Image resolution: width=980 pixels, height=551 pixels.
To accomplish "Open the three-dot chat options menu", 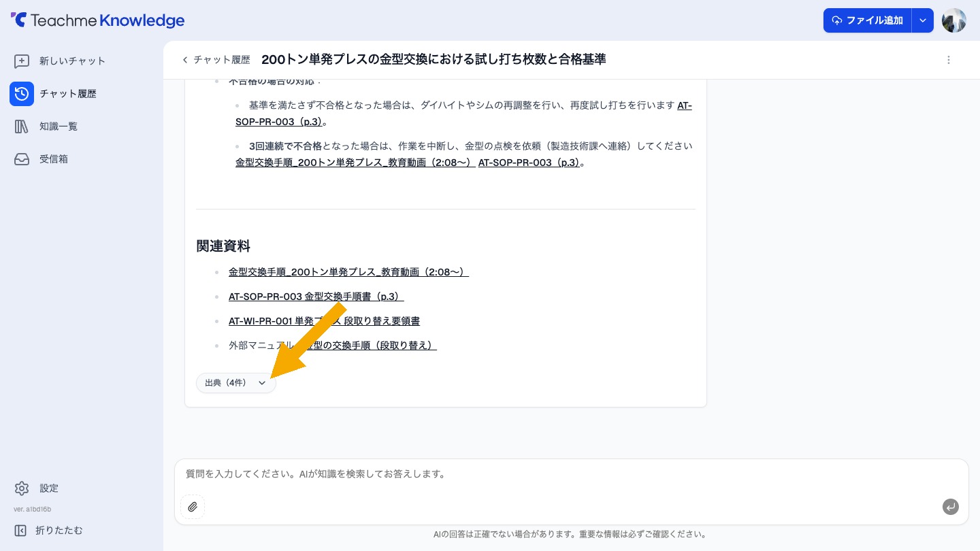I will point(949,60).
